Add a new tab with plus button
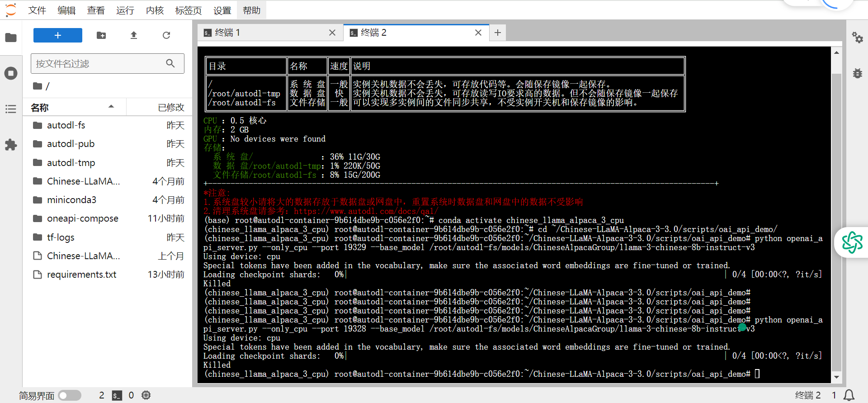Viewport: 868px width, 403px height. (498, 33)
